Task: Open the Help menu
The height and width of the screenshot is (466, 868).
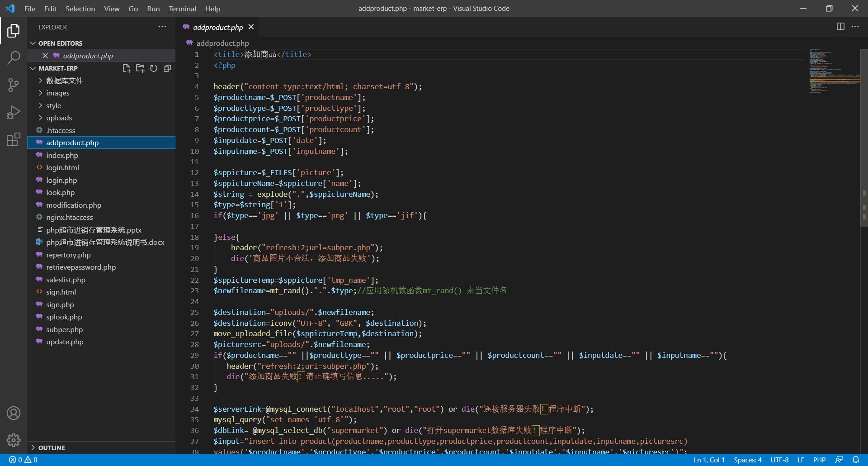Action: pyautogui.click(x=212, y=9)
